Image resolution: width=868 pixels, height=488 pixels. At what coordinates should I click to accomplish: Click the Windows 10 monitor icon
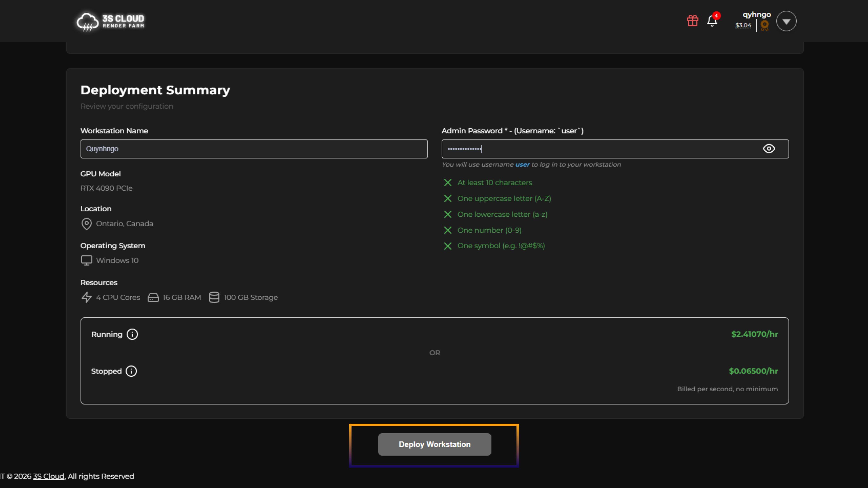pyautogui.click(x=87, y=260)
